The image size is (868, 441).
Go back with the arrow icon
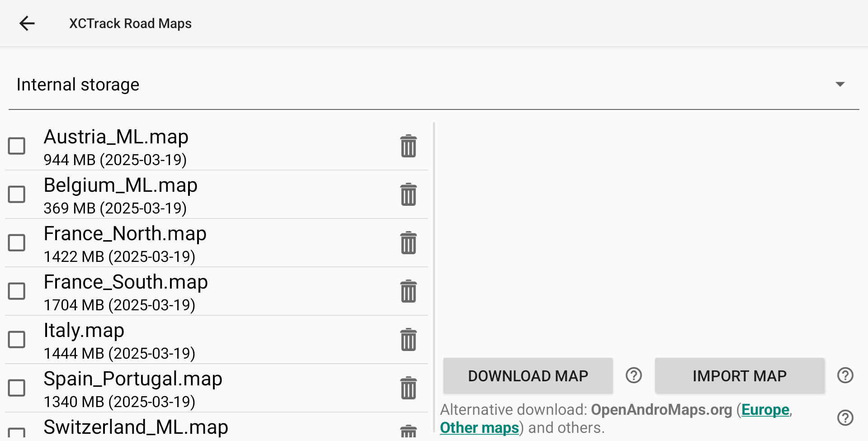(27, 23)
